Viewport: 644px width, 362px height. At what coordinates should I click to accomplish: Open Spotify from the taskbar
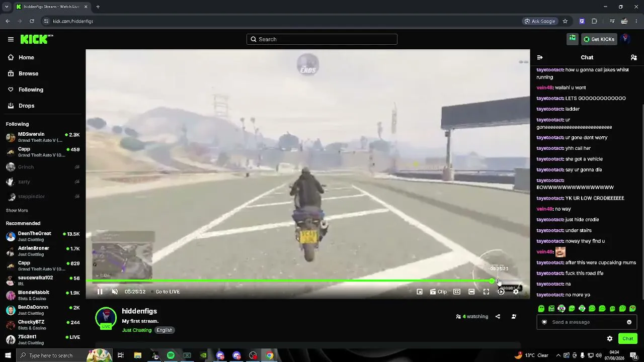click(x=171, y=355)
